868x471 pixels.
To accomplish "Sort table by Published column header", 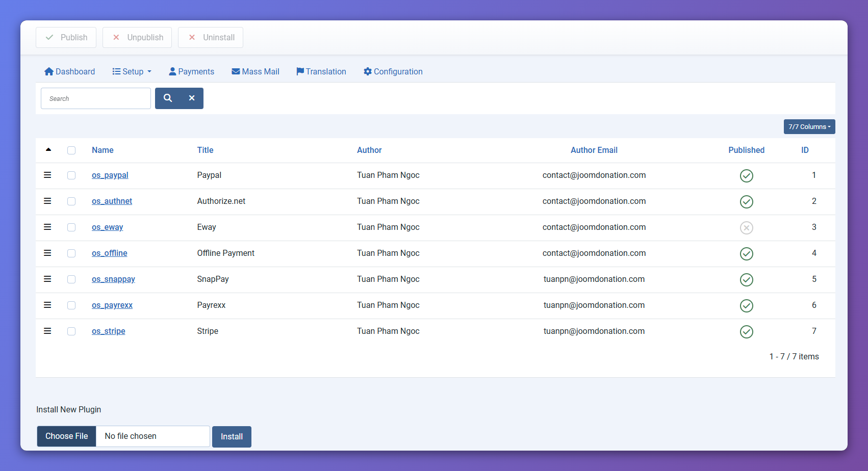I will (x=746, y=150).
